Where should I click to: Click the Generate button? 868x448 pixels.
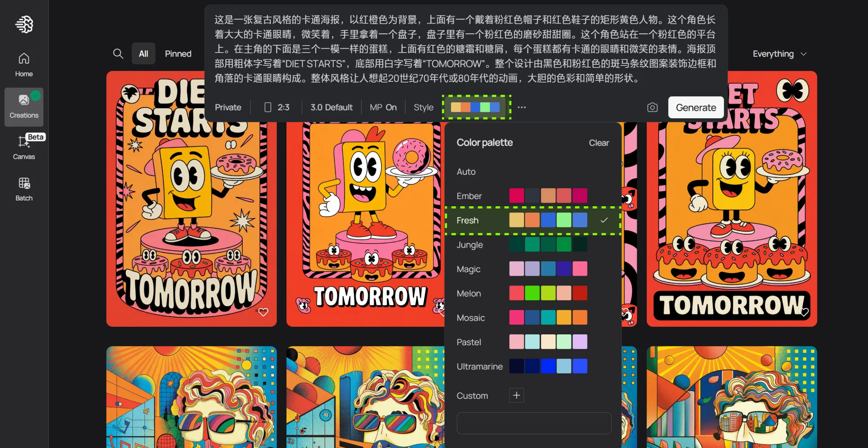(x=696, y=107)
